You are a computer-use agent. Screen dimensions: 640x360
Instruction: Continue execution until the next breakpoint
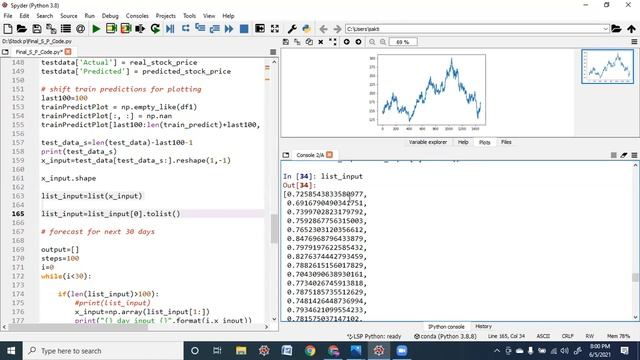pos(229,29)
